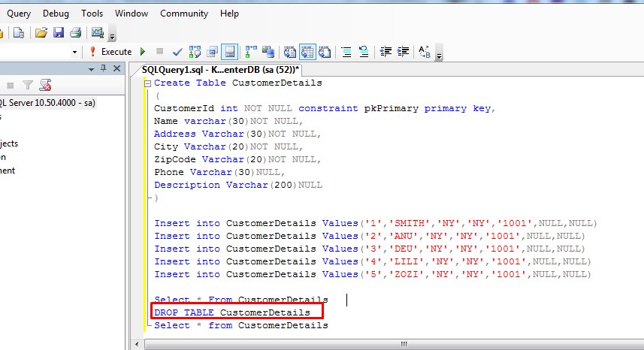
Task: Click 'Select * From CustomerDetails' above DROP TABLE
Action: click(241, 300)
